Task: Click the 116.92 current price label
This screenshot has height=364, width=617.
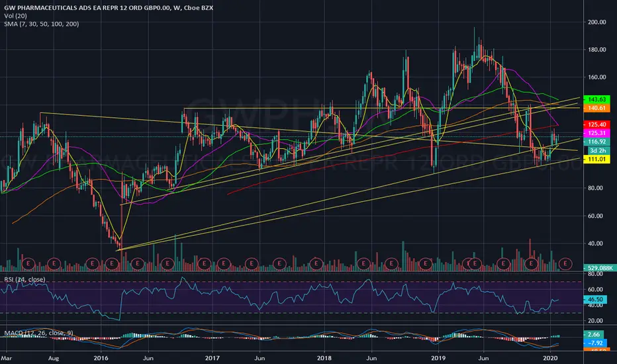Action: pos(596,142)
